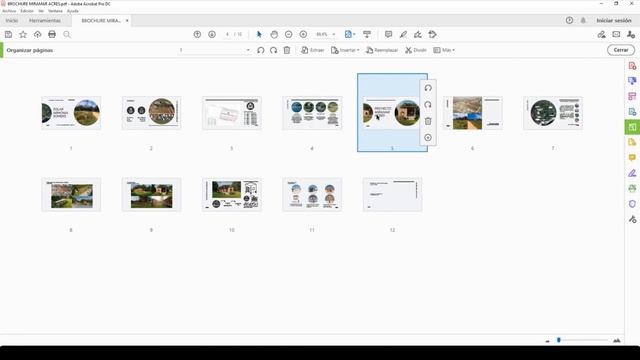The height and width of the screenshot is (360, 640).
Task: Go to next page with down arrow
Action: tap(212, 35)
